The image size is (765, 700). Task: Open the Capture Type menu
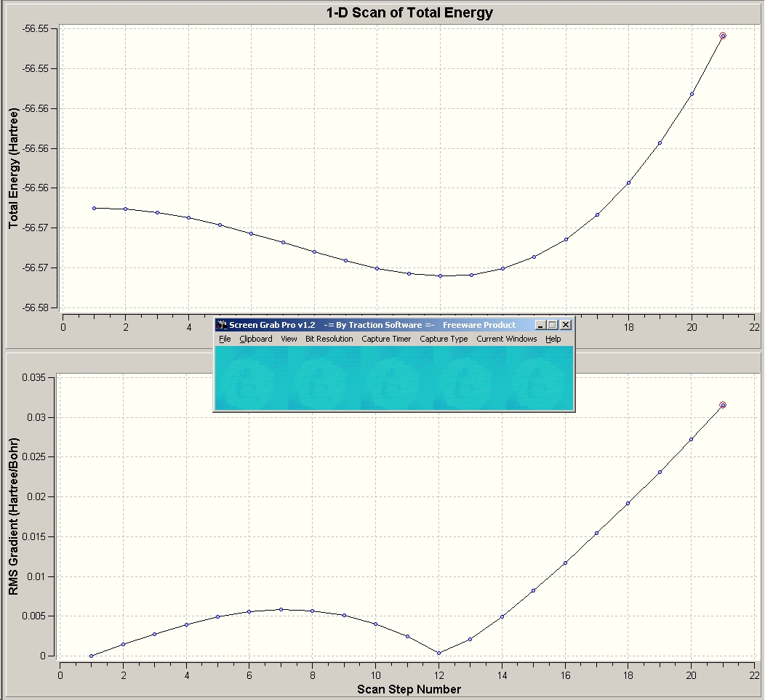click(x=444, y=339)
